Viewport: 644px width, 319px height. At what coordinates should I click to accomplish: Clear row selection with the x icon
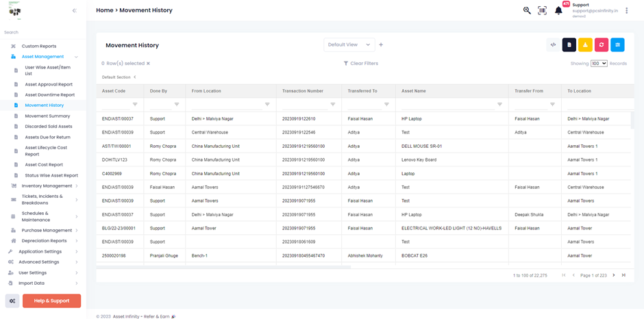tap(148, 64)
